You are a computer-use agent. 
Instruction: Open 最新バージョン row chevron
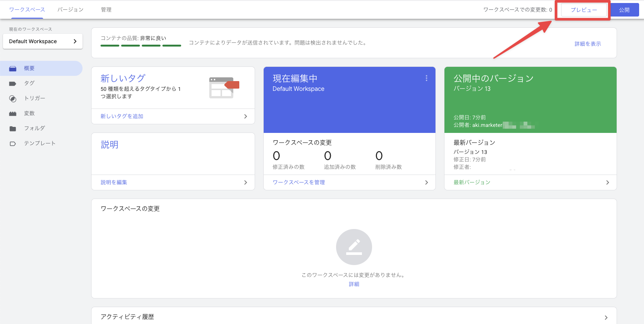point(607,182)
